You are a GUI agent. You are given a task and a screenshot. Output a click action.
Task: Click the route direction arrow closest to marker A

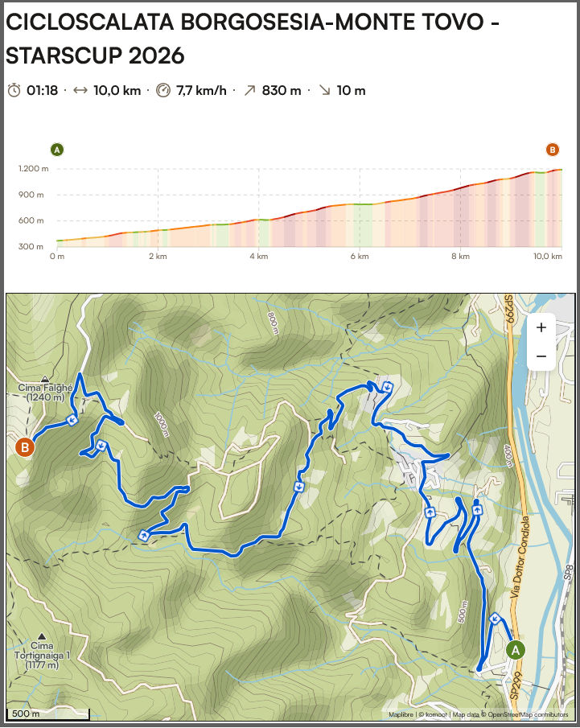pyautogui.click(x=495, y=618)
